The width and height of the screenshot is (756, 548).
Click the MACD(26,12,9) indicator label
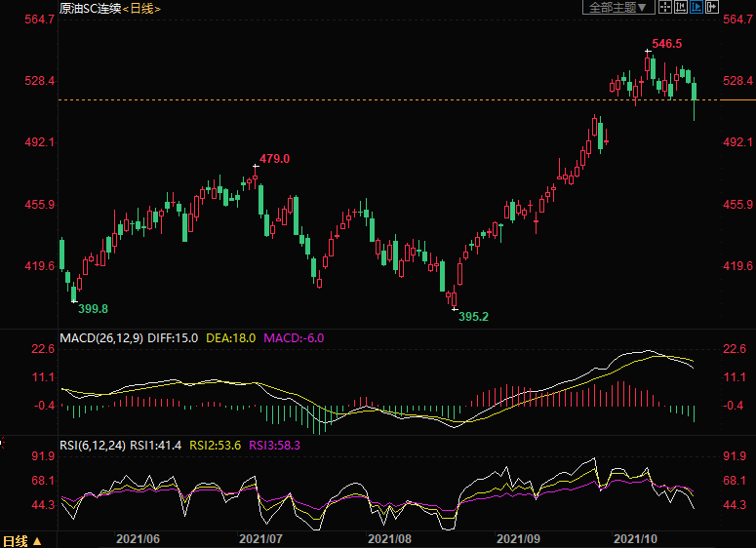(101, 338)
